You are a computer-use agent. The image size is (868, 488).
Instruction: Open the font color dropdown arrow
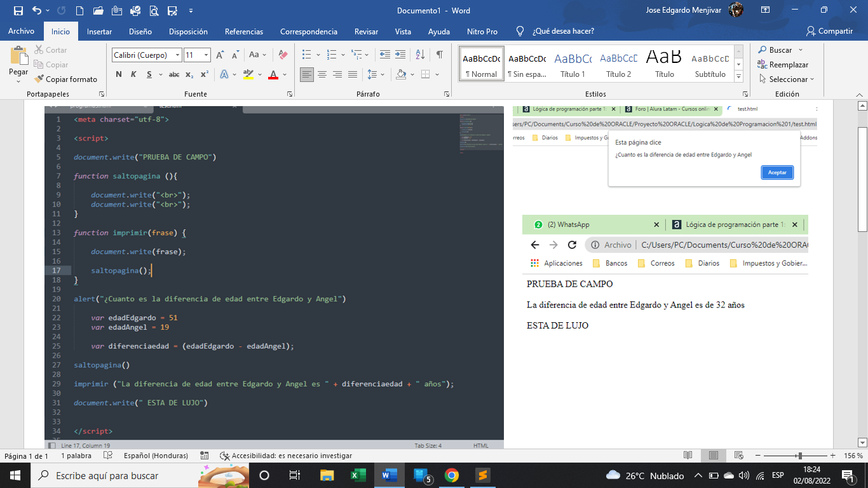[x=284, y=74]
